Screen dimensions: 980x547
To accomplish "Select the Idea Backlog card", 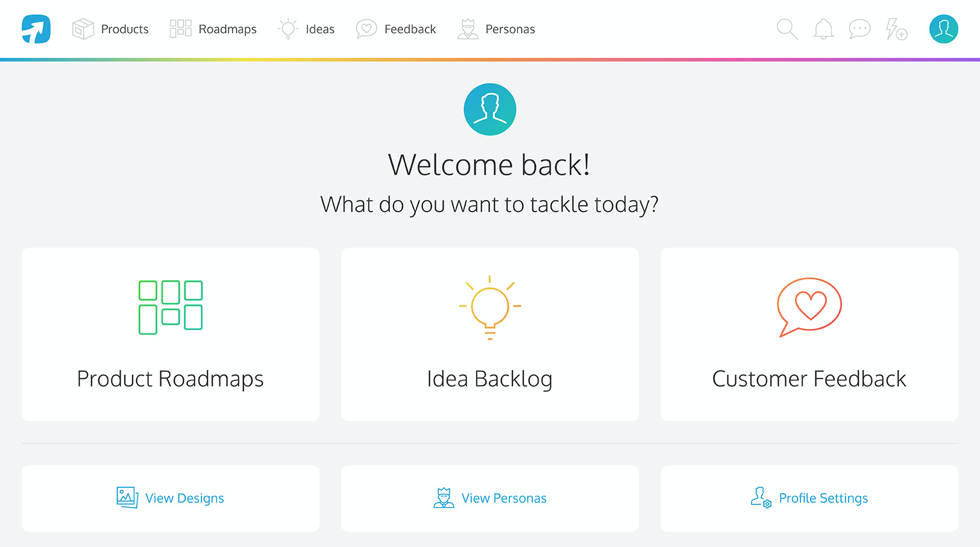I will click(x=490, y=334).
